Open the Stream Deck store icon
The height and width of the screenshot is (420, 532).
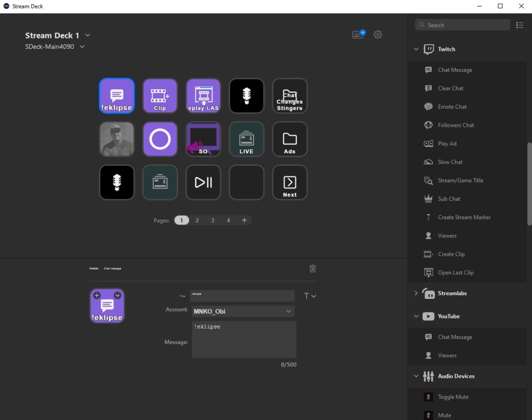358,34
